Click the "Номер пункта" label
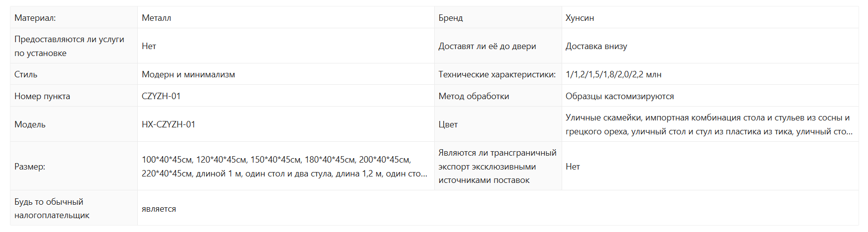Screen dimensions: 868x232 [x=42, y=96]
